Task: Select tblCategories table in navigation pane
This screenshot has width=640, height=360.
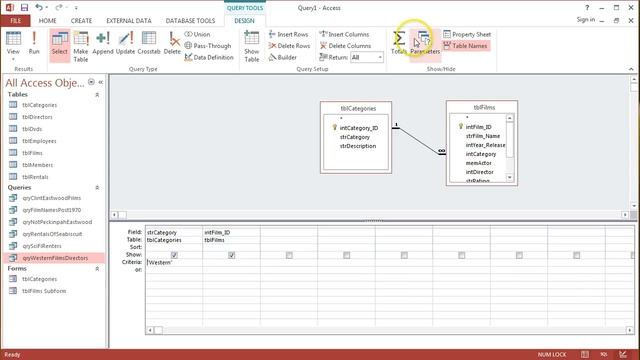Action: pyautogui.click(x=39, y=105)
